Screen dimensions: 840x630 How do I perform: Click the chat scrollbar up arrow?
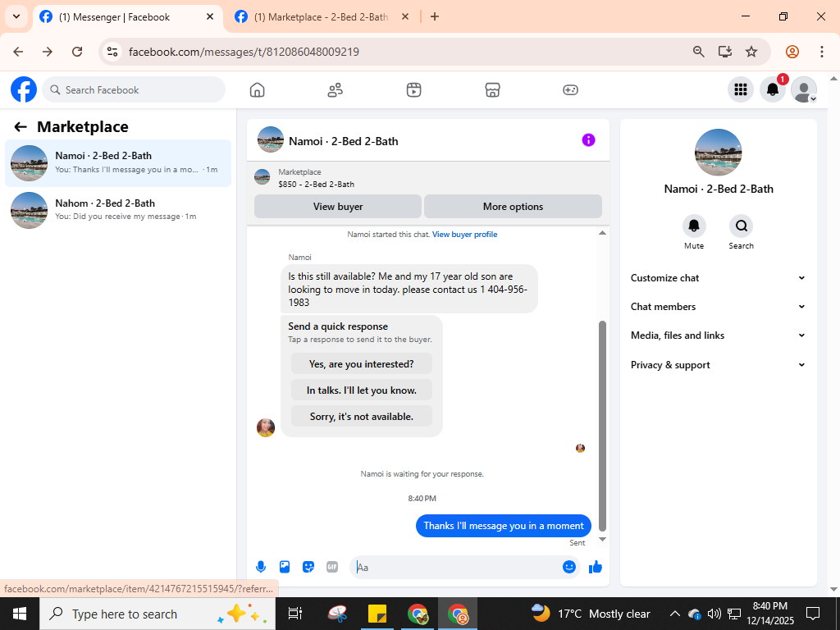tap(602, 232)
